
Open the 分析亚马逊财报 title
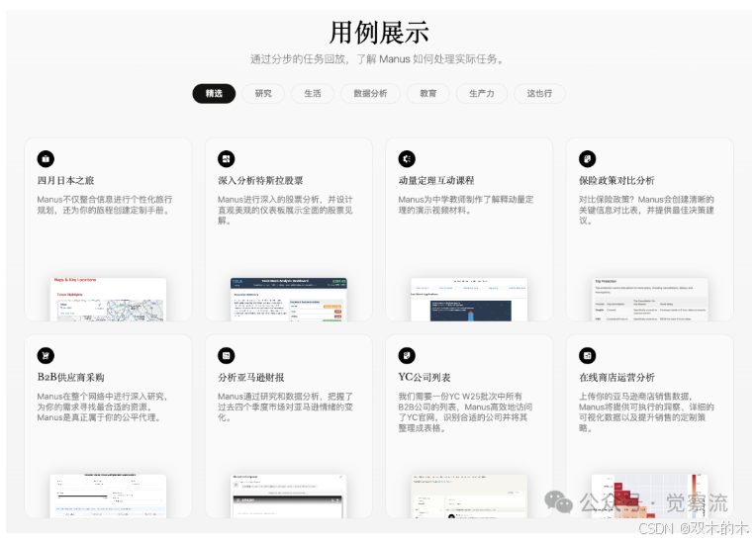click(250, 377)
